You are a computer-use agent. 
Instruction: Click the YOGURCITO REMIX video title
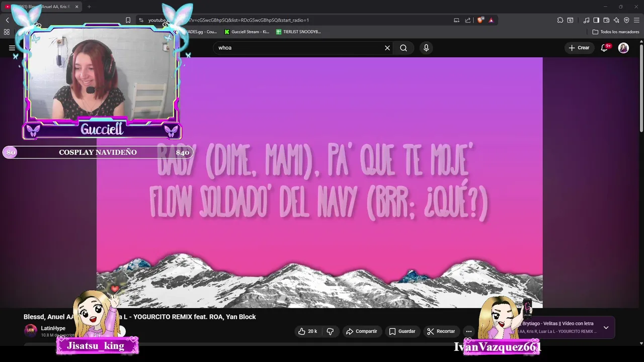click(140, 317)
